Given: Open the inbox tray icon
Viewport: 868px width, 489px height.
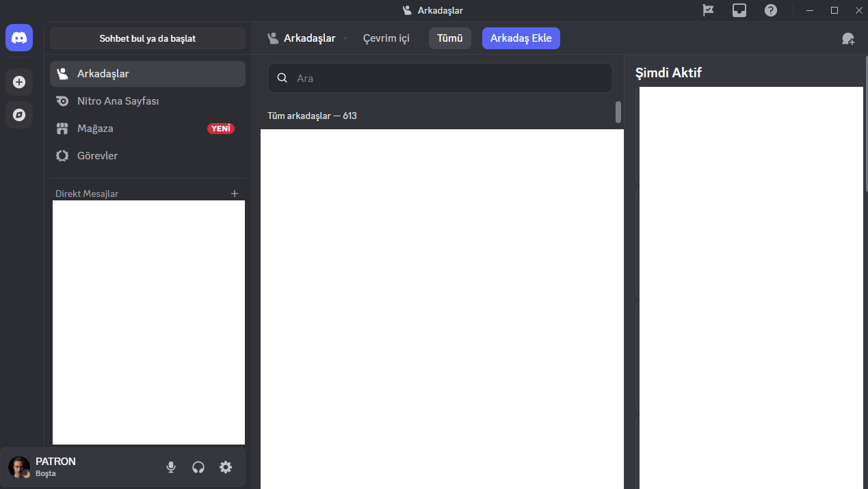Looking at the screenshot, I should coord(739,10).
